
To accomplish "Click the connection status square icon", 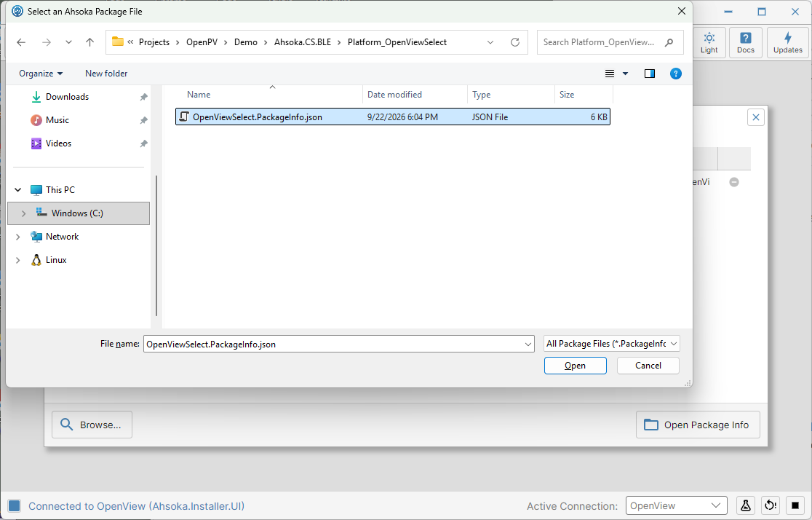I will [15, 506].
